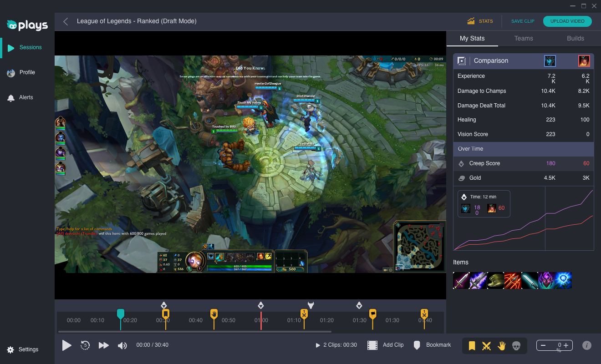Rewind five seconds with the replay button
Viewport: 601px width, 364px height.
[x=85, y=345]
